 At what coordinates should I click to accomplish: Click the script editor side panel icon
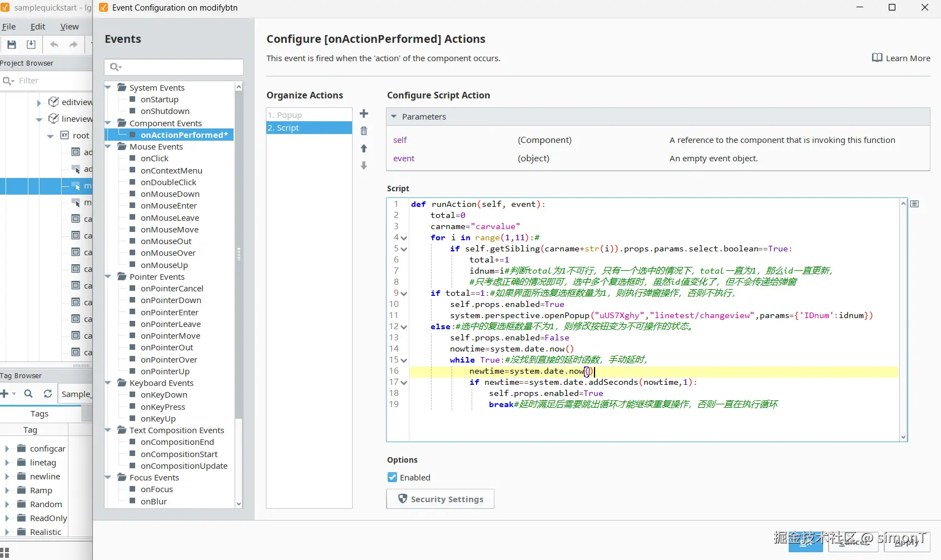click(x=914, y=204)
